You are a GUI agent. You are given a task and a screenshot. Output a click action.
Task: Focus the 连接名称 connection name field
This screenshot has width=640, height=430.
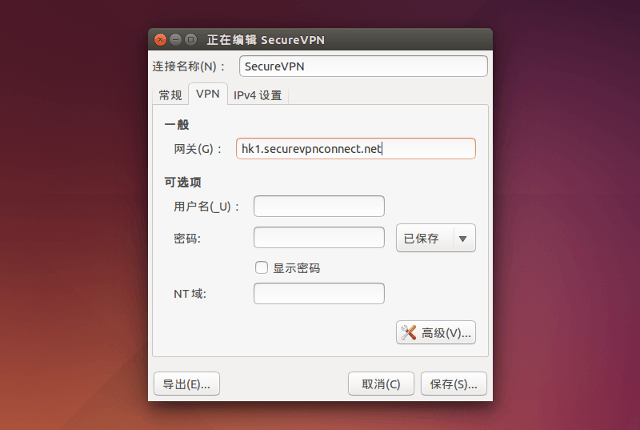click(363, 66)
